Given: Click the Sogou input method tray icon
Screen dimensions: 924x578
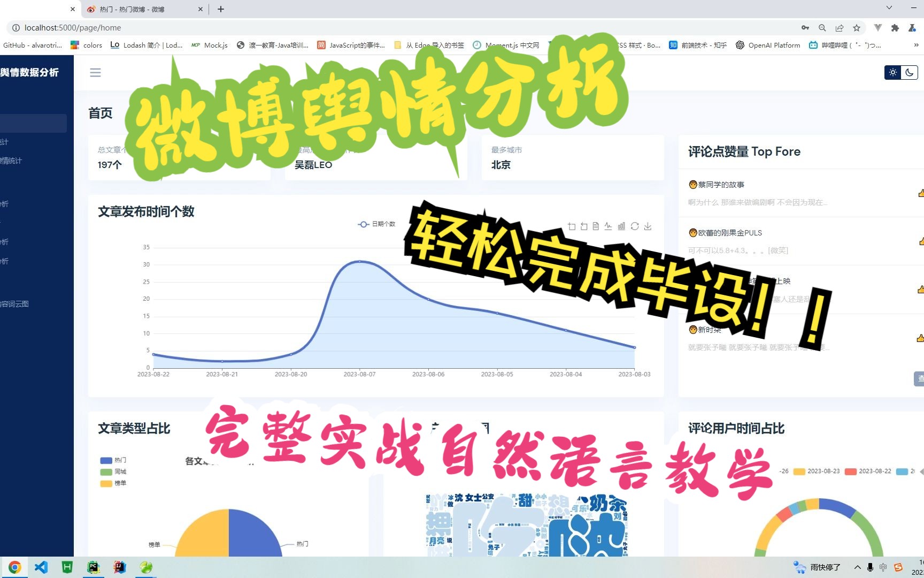Looking at the screenshot, I should [898, 567].
